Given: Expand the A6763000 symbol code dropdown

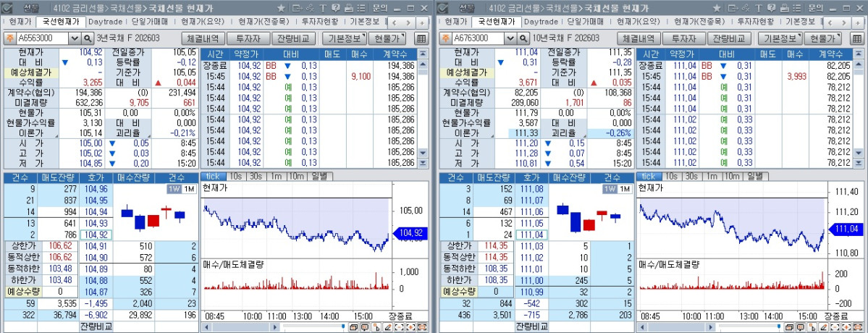Looking at the screenshot, I should tap(510, 38).
